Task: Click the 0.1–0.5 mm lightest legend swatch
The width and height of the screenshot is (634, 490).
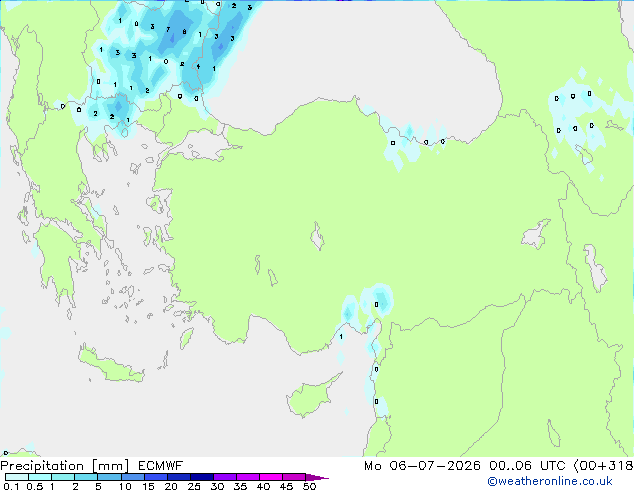Action: [x=17, y=477]
